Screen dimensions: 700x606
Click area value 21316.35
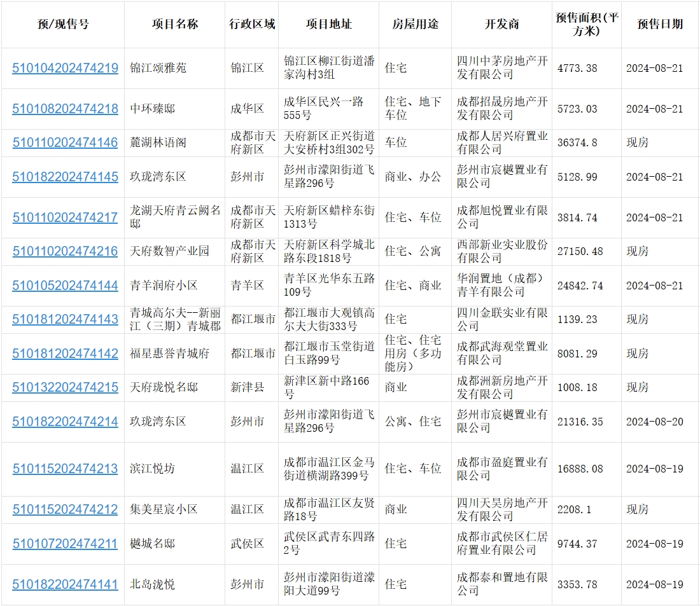coord(580,422)
